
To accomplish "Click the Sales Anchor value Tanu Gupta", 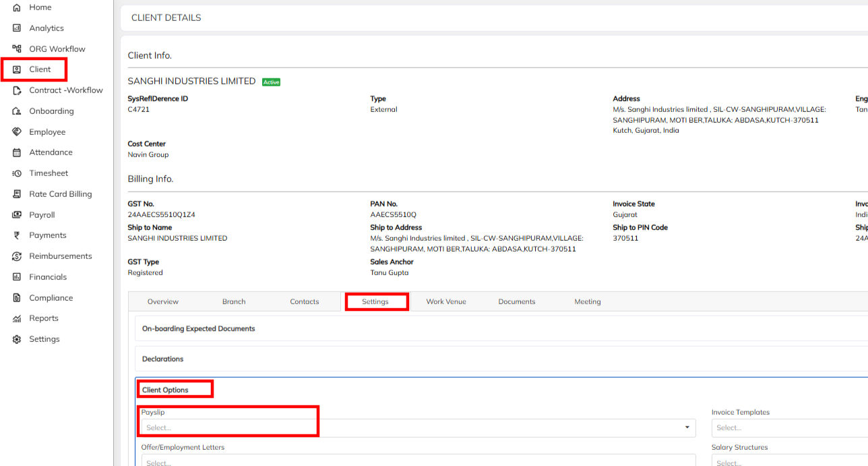I will (x=390, y=272).
